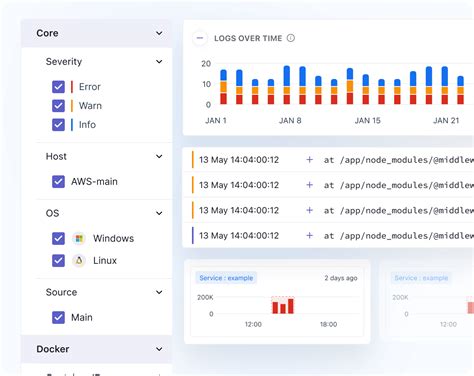Expand the Docker section chevron
The height and width of the screenshot is (376, 474).
pos(159,349)
